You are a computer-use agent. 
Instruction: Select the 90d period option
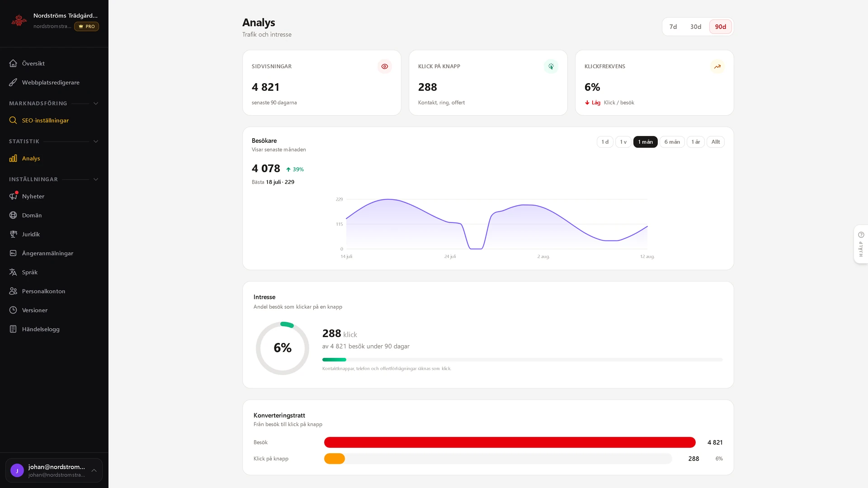click(x=721, y=27)
